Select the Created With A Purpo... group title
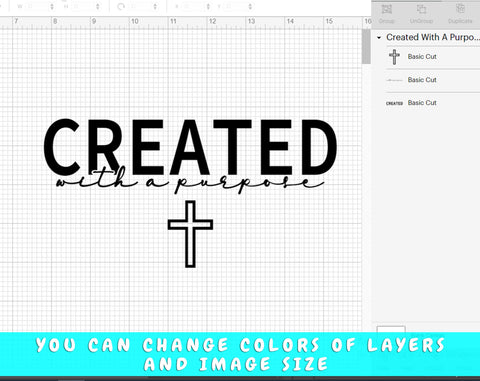Image resolution: width=480 pixels, height=381 pixels. click(x=433, y=37)
